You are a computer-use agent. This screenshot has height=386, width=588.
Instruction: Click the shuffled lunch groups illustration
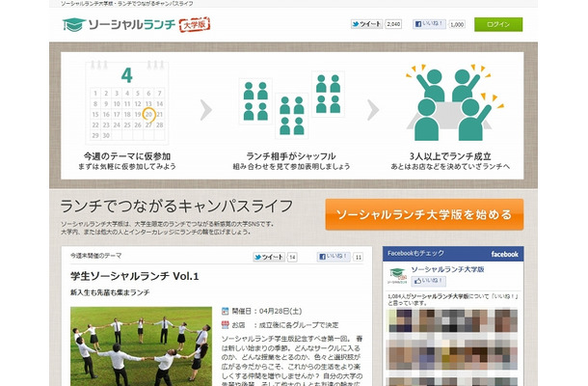click(291, 104)
